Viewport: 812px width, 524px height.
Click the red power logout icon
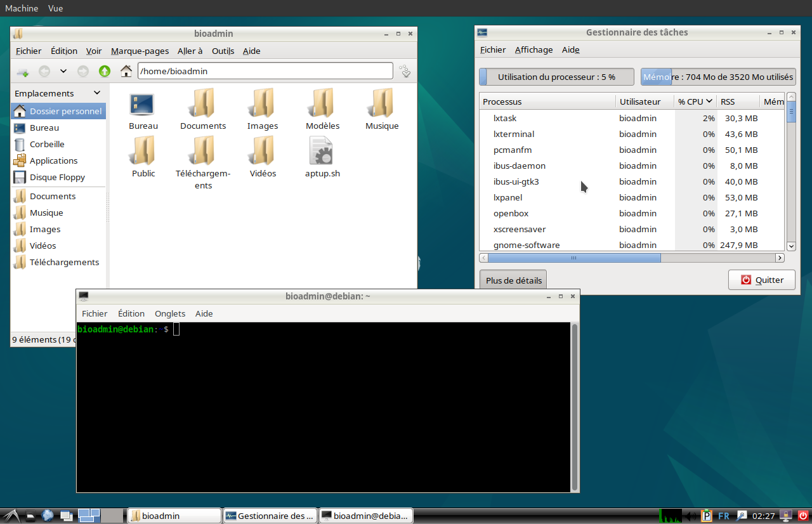(x=803, y=516)
